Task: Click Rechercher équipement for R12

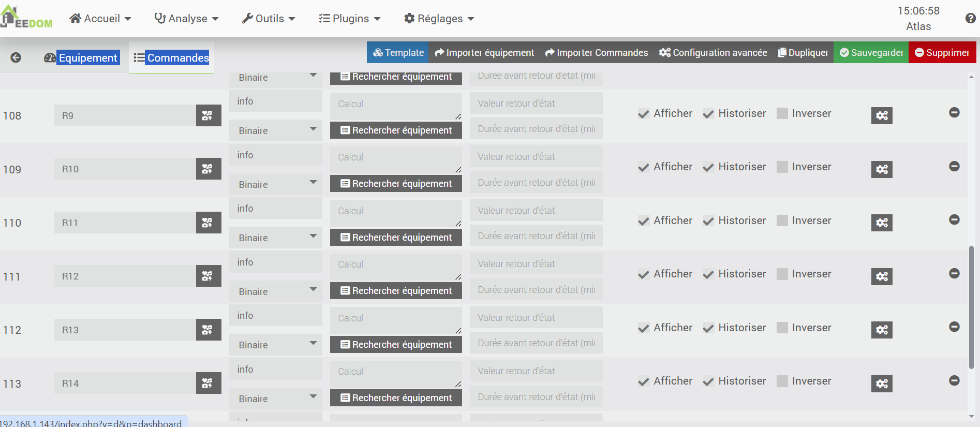Action: coord(396,291)
